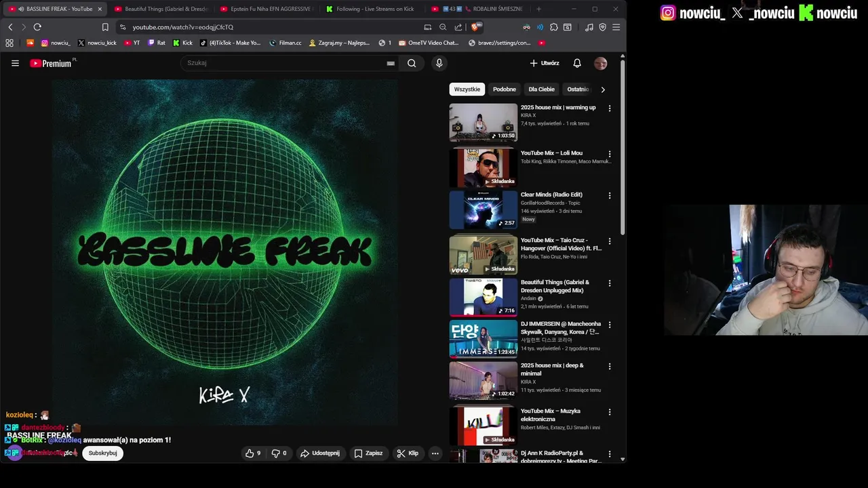
Task: Share this page from address bar
Action: [458, 27]
